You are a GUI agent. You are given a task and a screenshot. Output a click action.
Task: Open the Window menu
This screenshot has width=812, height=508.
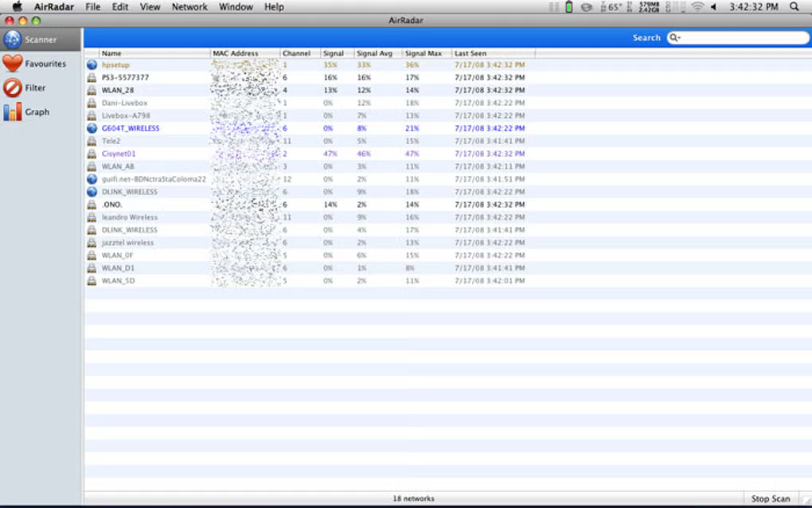[236, 6]
